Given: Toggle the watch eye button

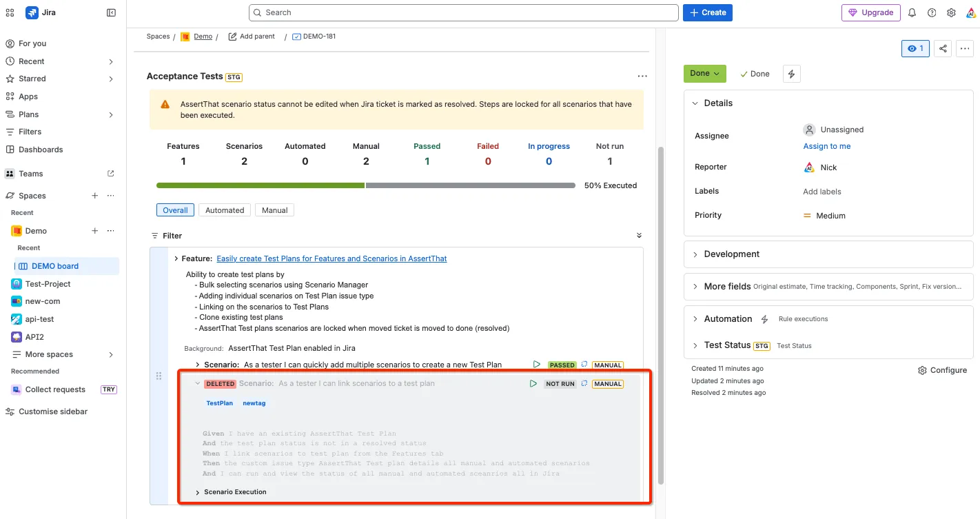Looking at the screenshot, I should click(915, 49).
